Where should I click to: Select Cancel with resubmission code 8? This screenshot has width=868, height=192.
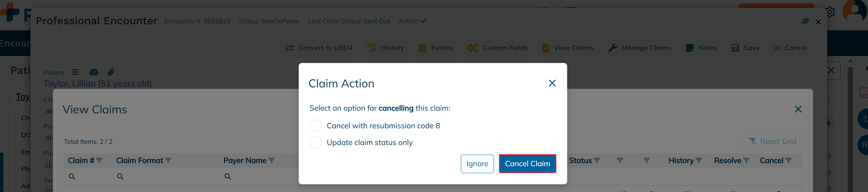tap(315, 126)
